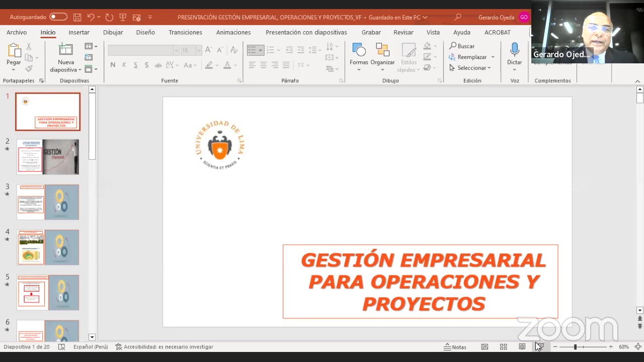This screenshot has width=644, height=362.
Task: Toggle underline (S) formatting
Action: tap(135, 65)
